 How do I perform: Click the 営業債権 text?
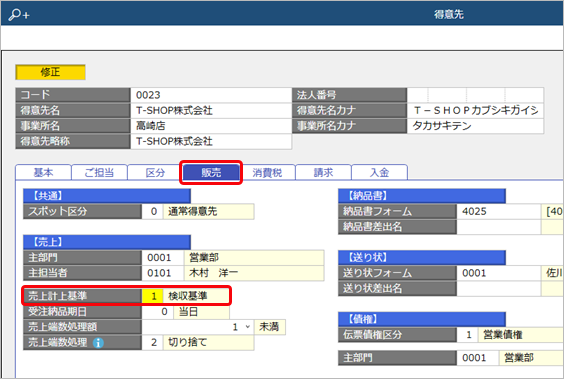[x=502, y=335]
